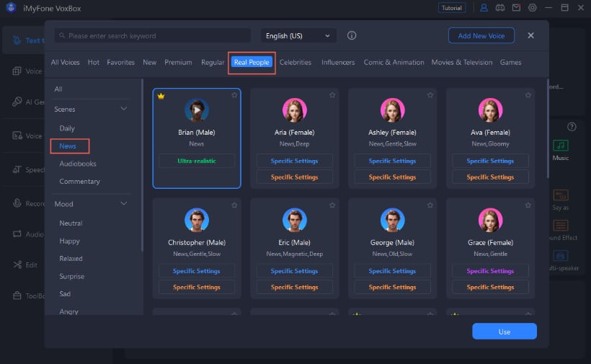The height and width of the screenshot is (364, 591).
Task: Click the voice grid vertical scrollbar
Action: coord(547,128)
